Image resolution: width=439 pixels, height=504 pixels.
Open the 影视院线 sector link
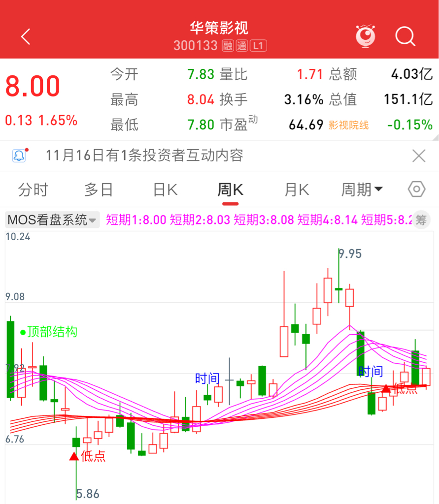click(x=348, y=125)
